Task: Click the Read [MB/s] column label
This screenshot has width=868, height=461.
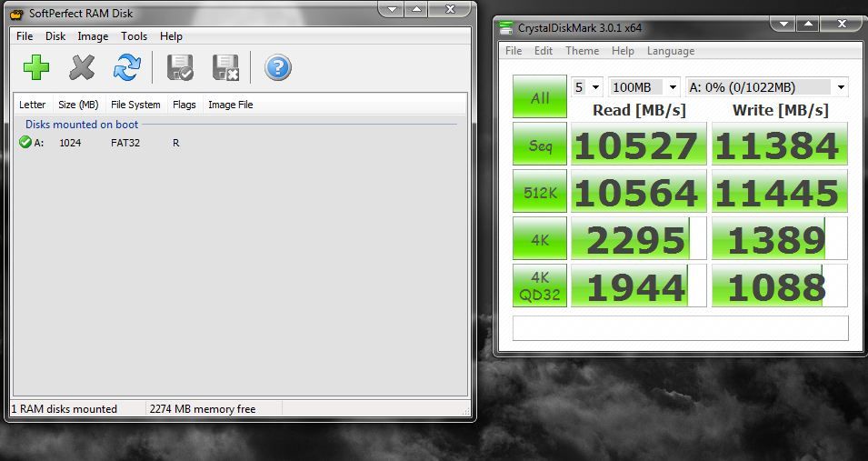Action: click(x=639, y=110)
